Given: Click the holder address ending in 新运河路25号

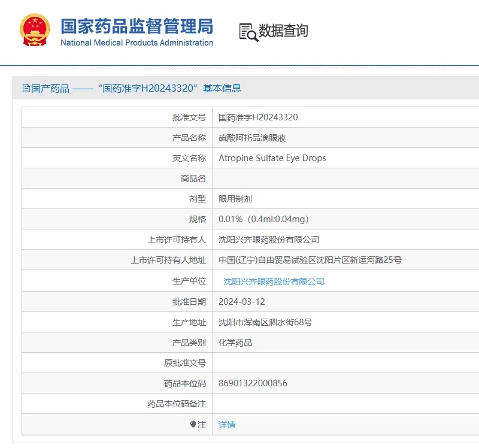Looking at the screenshot, I should [x=310, y=260].
